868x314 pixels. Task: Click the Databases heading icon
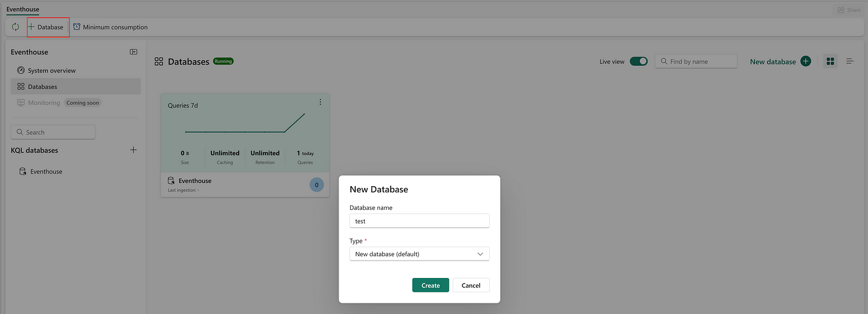pyautogui.click(x=159, y=61)
